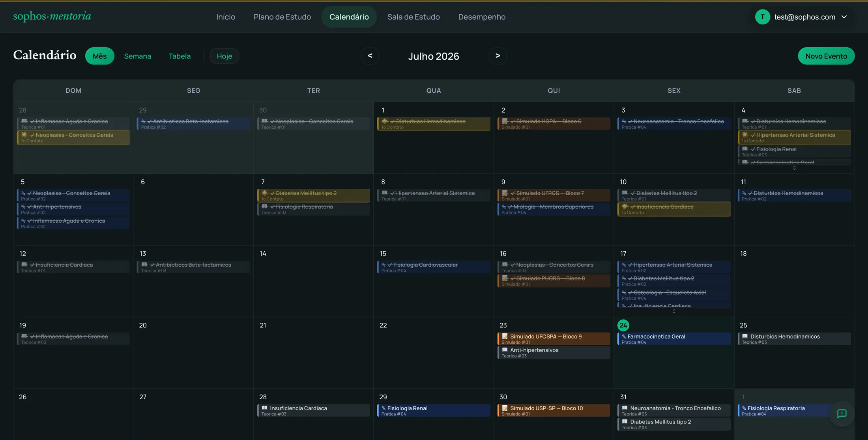
Task: Open the account dropdown chevron
Action: (844, 17)
